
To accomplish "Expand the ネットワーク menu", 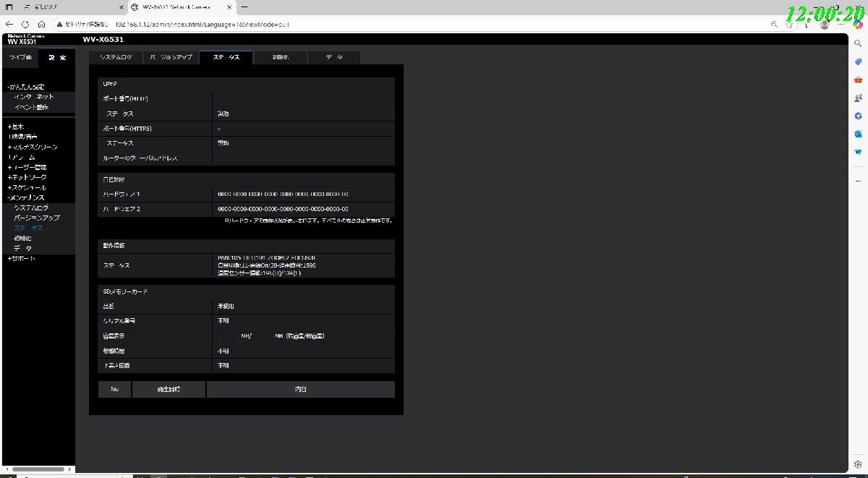I will pyautogui.click(x=27, y=177).
